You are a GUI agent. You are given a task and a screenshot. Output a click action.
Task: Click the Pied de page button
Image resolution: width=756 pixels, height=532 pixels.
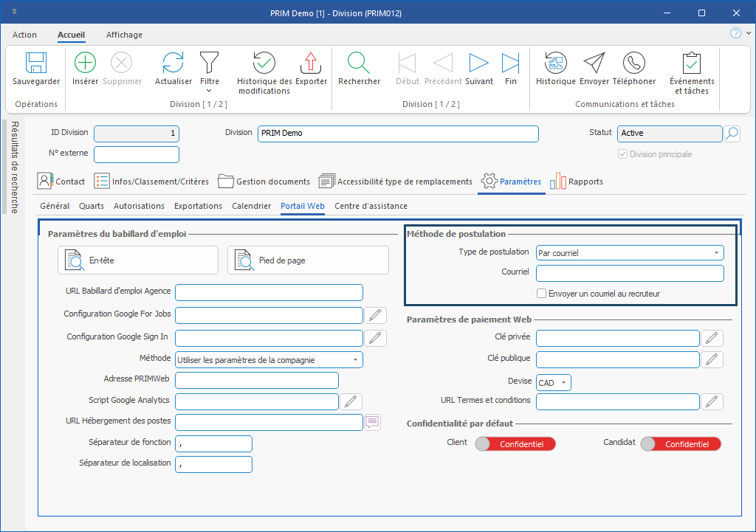308,260
